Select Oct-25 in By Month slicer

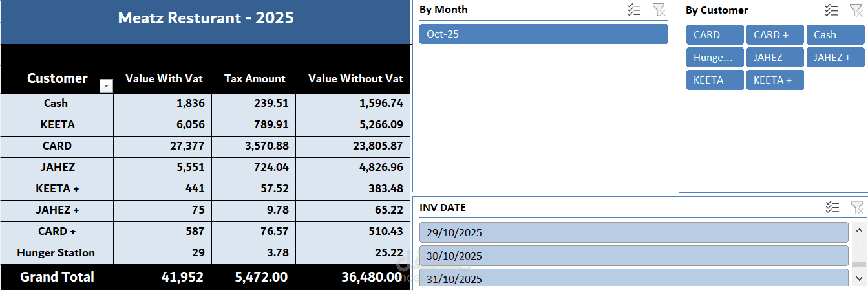(x=544, y=34)
